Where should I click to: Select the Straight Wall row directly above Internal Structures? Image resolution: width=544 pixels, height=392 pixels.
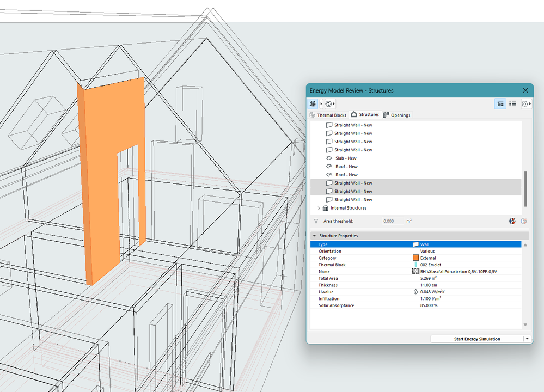pyautogui.click(x=415, y=200)
